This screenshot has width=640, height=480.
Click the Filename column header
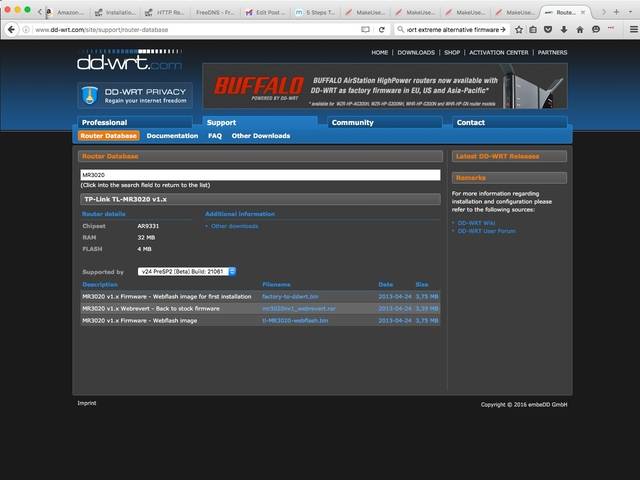coord(276,284)
